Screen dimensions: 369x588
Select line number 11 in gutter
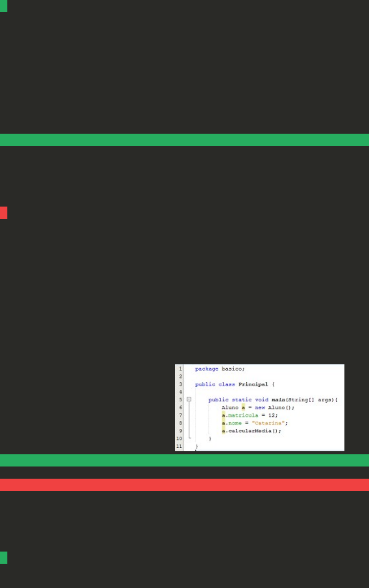[180, 447]
